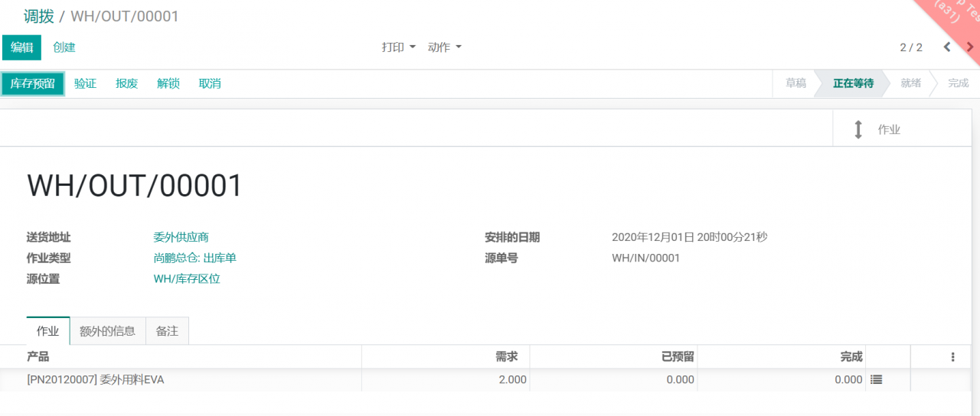This screenshot has width=980, height=416.
Task: Go to next record arrow
Action: point(971,47)
